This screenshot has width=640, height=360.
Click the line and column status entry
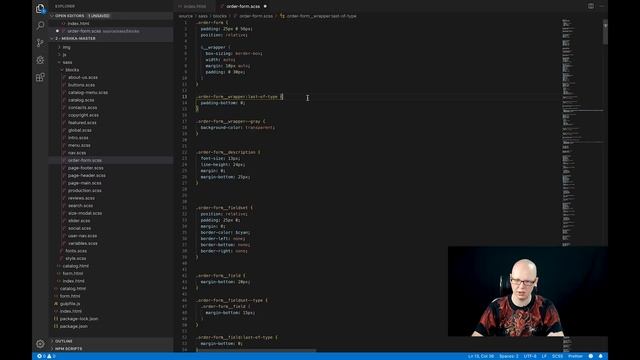pyautogui.click(x=481, y=356)
